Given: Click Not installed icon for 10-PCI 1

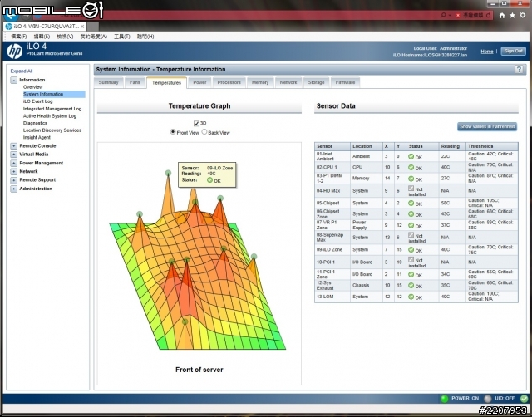Looking at the screenshot, I should pyautogui.click(x=411, y=260).
